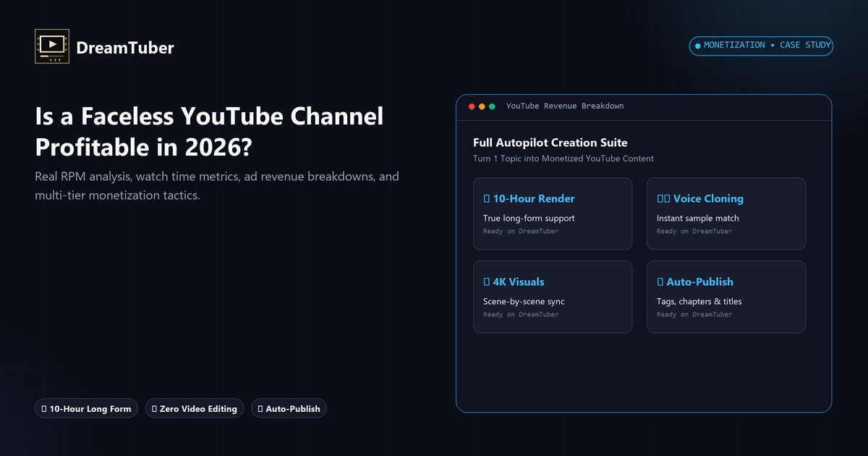Image resolution: width=868 pixels, height=456 pixels.
Task: Click the icon before 10-Hour Render
Action: click(x=487, y=198)
